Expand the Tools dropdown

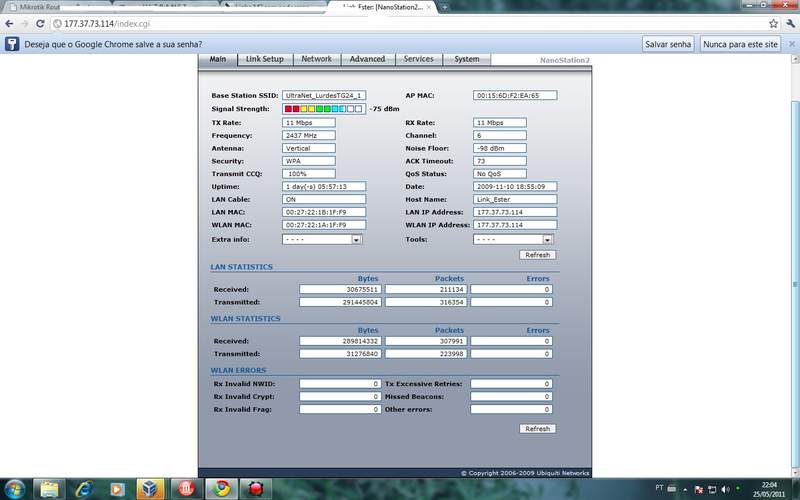click(548, 240)
